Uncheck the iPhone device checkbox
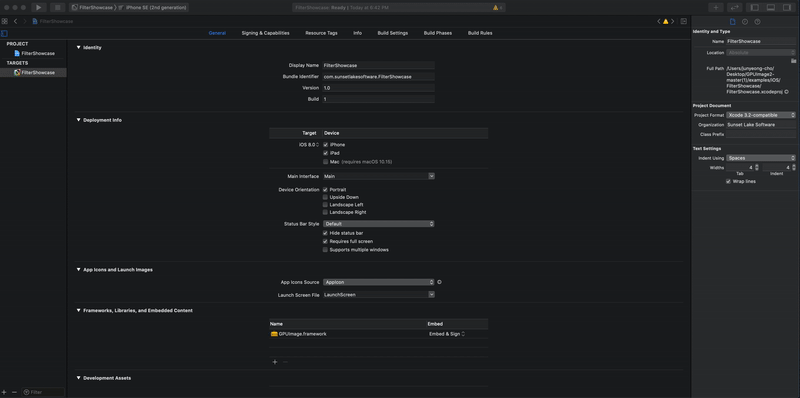The height and width of the screenshot is (398, 800). (x=326, y=144)
